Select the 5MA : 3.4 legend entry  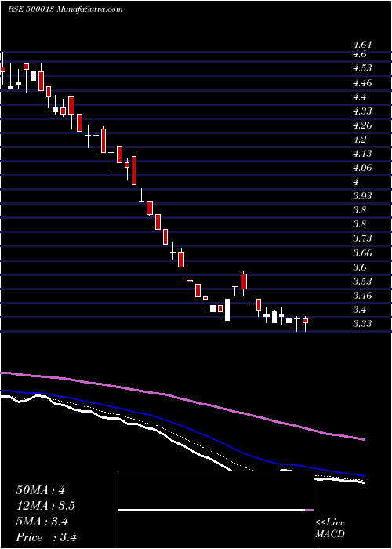42,522
